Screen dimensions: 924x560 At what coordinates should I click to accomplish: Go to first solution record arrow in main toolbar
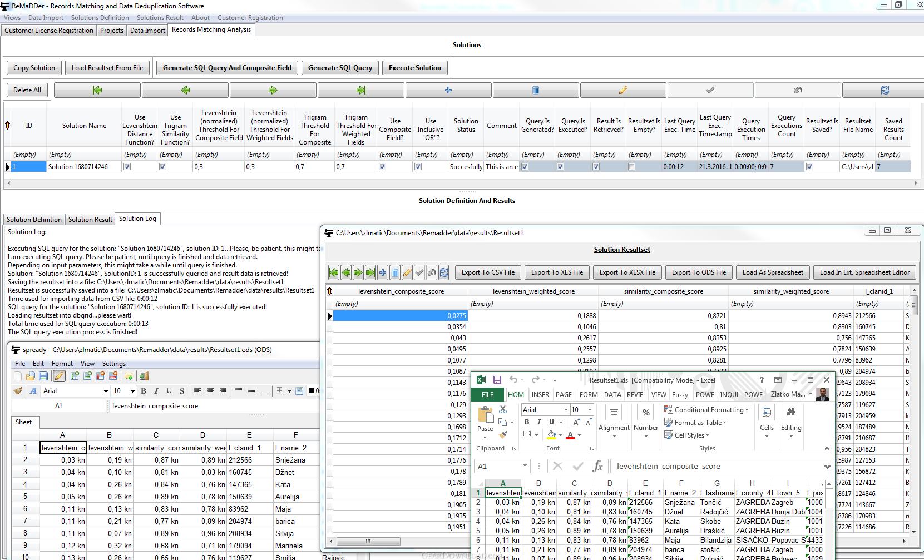click(97, 90)
